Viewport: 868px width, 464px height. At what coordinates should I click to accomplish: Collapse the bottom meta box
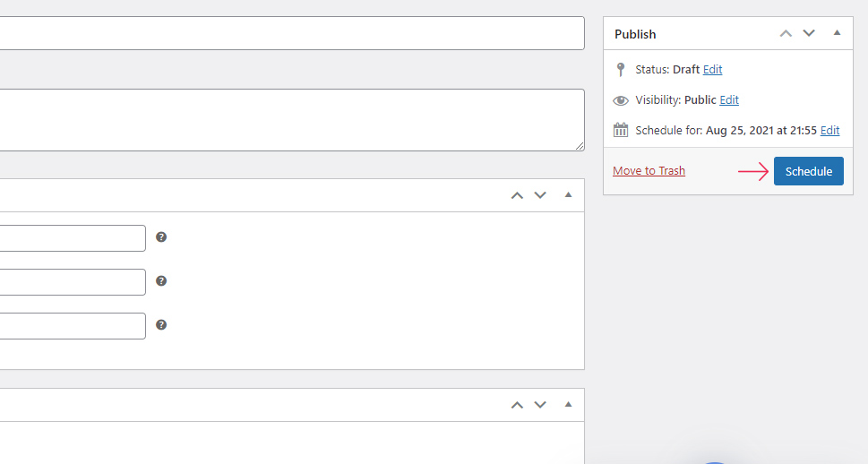click(x=568, y=405)
